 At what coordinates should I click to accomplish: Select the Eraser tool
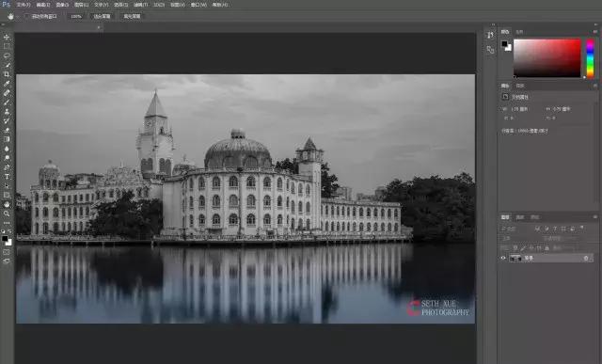click(7, 130)
